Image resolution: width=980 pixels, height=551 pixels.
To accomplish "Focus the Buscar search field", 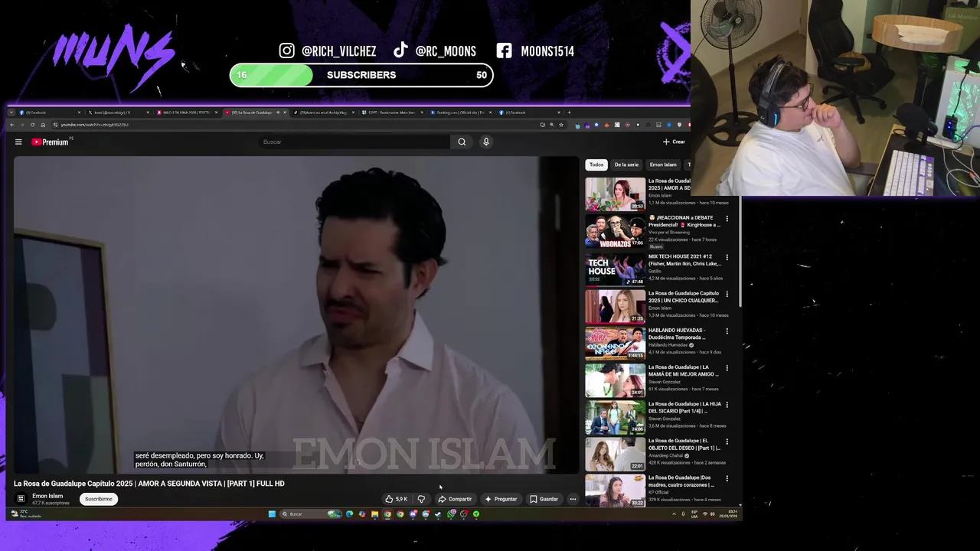I will click(x=354, y=142).
